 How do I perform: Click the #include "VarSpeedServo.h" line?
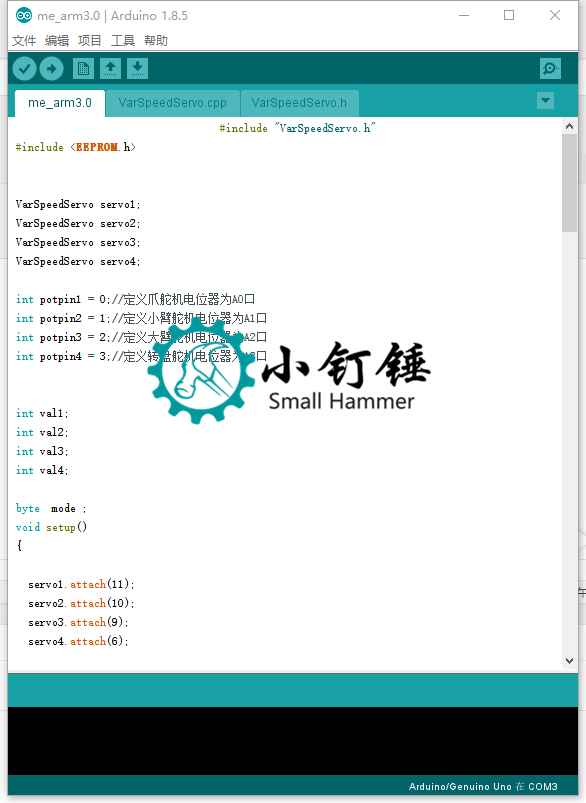[298, 129]
